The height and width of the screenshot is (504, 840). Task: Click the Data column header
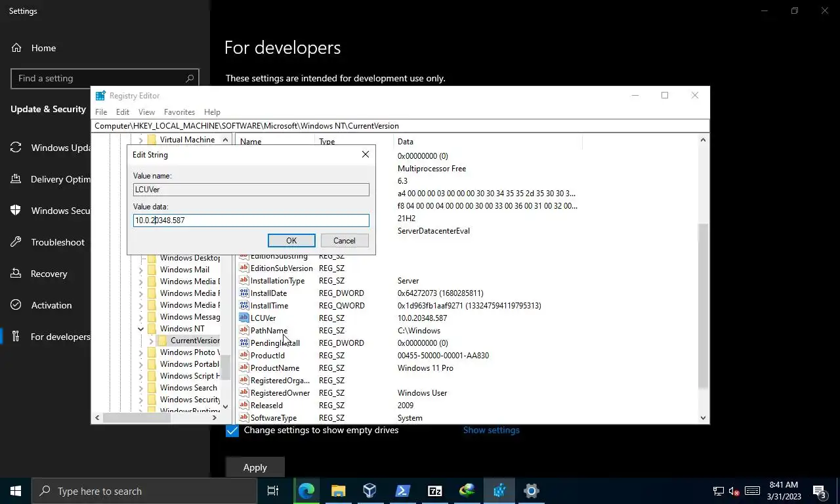pyautogui.click(x=488, y=141)
